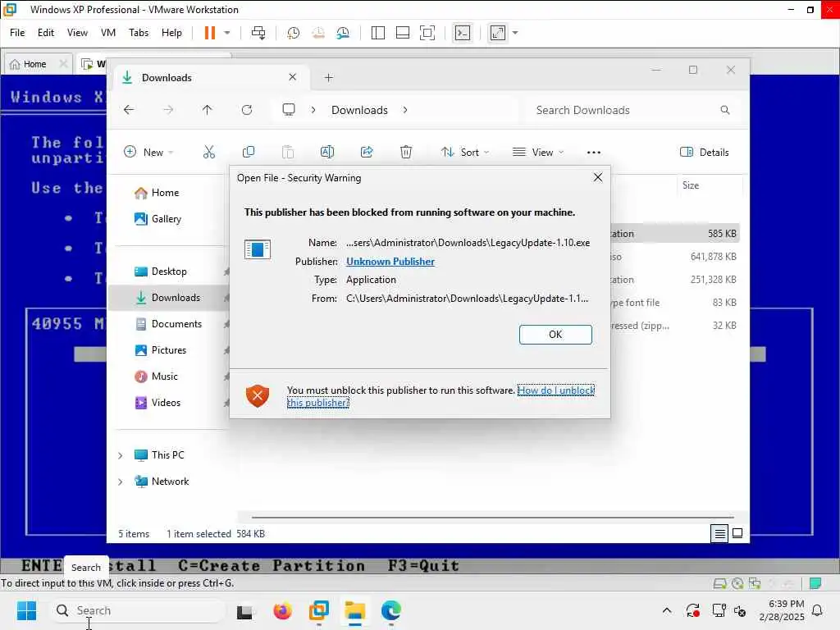Click the Downloads breadcrumb in address bar

359,110
